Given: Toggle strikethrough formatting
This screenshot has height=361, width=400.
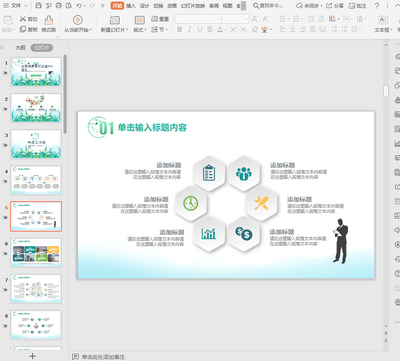Looking at the screenshot, I should [x=209, y=30].
